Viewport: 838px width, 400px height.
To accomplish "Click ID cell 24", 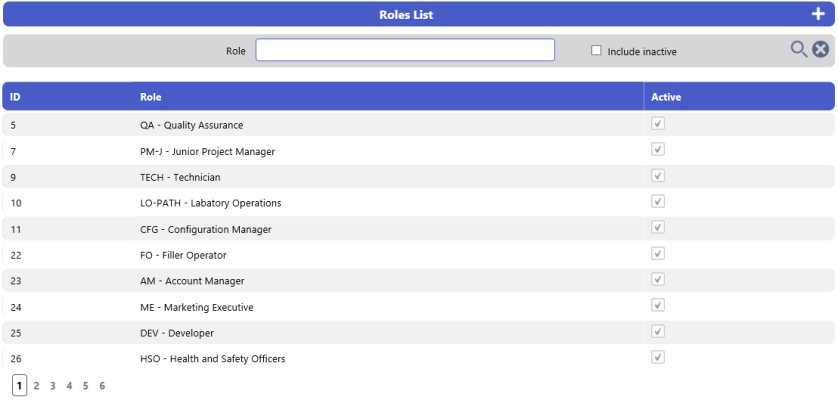I will click(x=15, y=307).
